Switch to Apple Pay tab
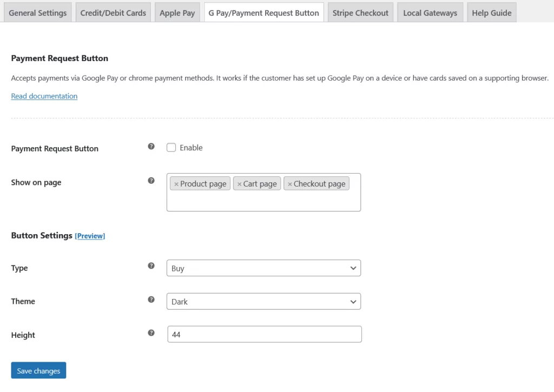 (x=177, y=13)
